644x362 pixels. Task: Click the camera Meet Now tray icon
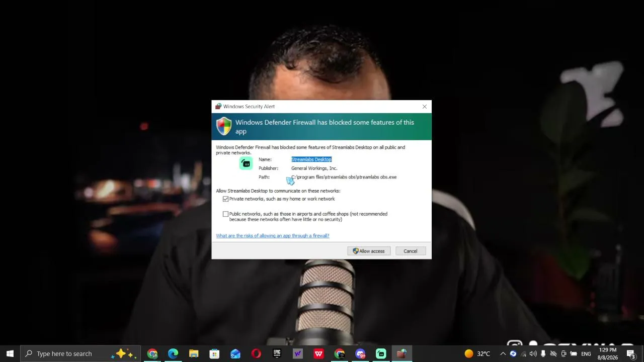[563, 353]
